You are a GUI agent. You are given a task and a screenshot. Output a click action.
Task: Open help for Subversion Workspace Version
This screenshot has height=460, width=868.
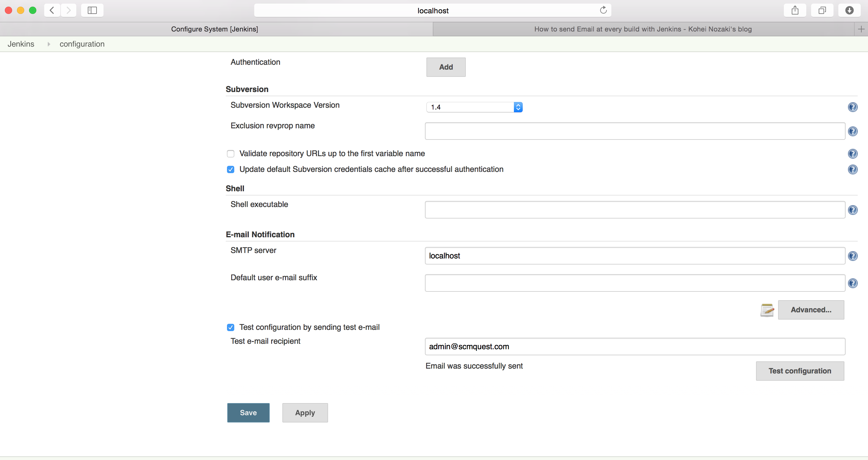[853, 107]
